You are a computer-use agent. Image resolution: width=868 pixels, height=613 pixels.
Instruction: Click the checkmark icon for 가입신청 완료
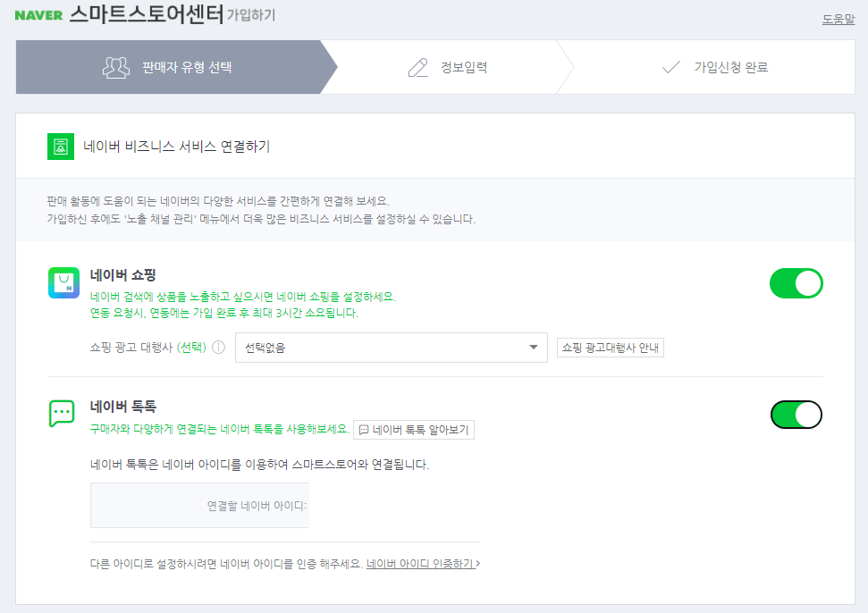pos(671,68)
